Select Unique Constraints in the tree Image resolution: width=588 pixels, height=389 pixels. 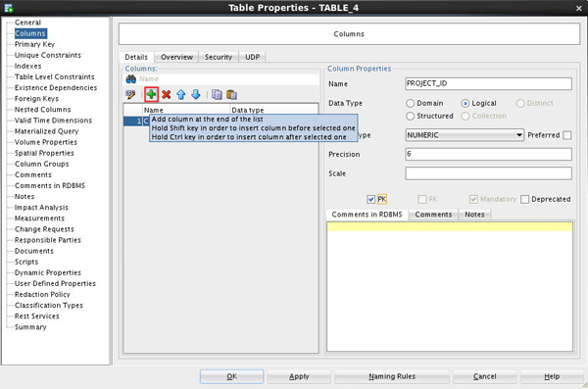click(x=48, y=55)
